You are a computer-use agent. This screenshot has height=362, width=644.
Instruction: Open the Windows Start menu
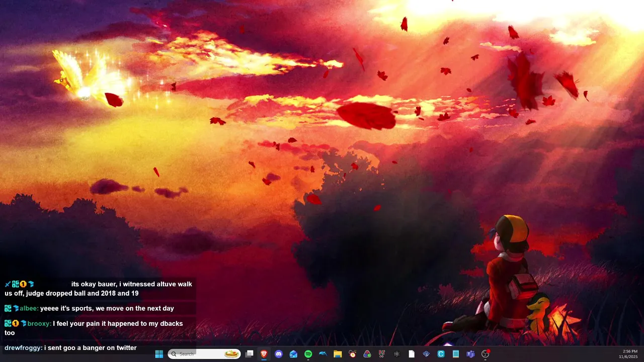point(159,354)
